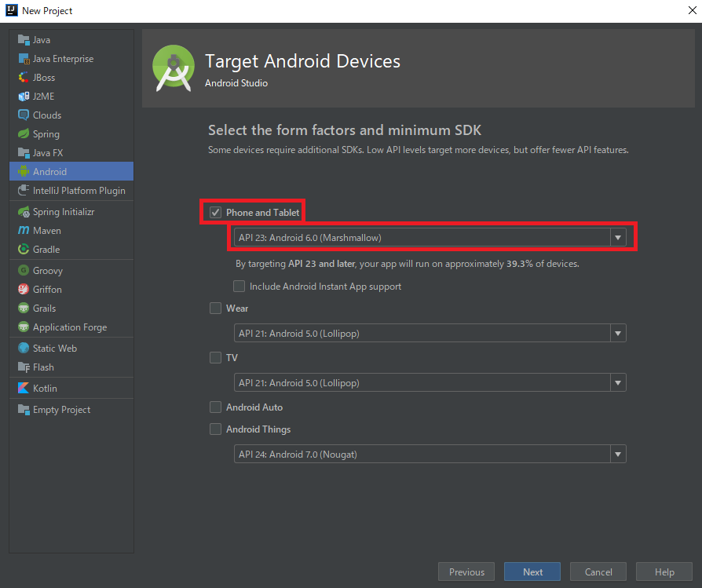Image resolution: width=702 pixels, height=588 pixels.
Task: Click the Empty Project folder icon
Action: pyautogui.click(x=24, y=410)
